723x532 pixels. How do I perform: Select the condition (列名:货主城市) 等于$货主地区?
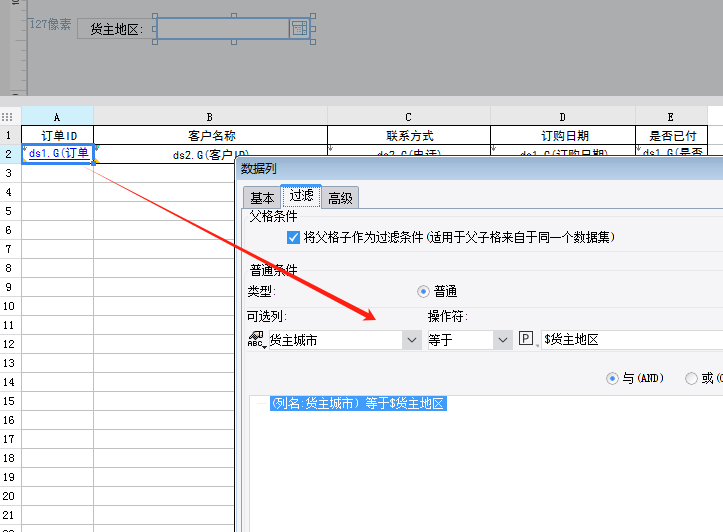point(358,403)
